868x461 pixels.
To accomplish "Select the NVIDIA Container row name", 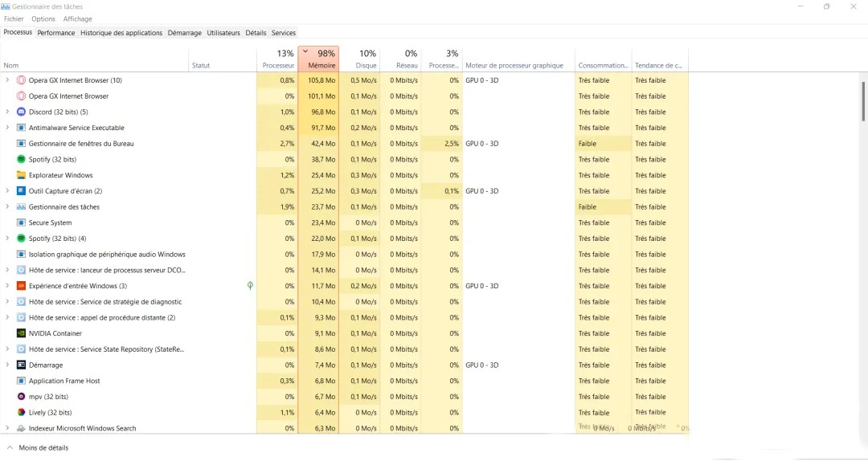I will click(x=55, y=334).
